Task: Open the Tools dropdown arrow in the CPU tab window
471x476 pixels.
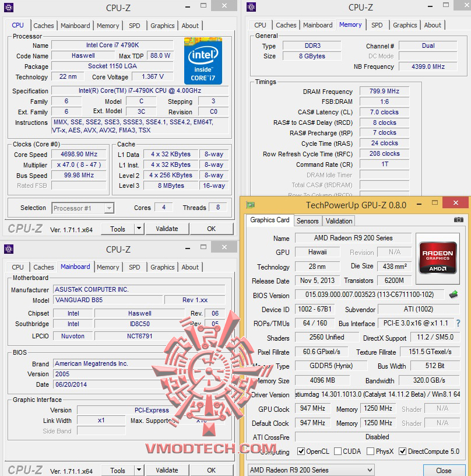Action: point(139,229)
